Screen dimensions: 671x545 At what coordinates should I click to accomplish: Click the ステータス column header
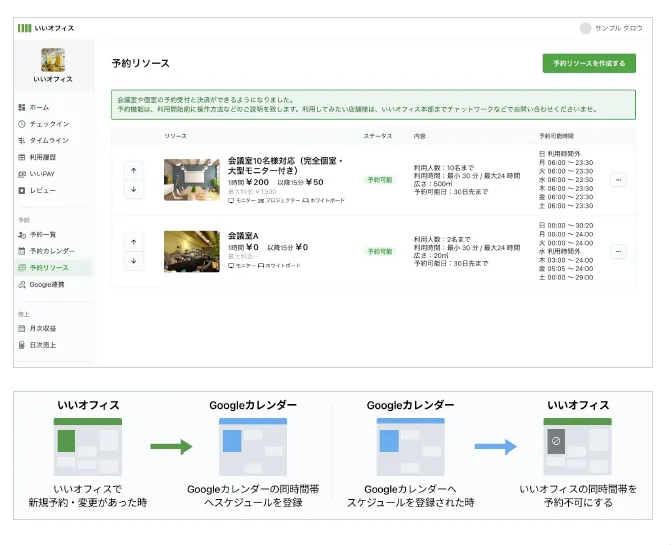point(378,136)
